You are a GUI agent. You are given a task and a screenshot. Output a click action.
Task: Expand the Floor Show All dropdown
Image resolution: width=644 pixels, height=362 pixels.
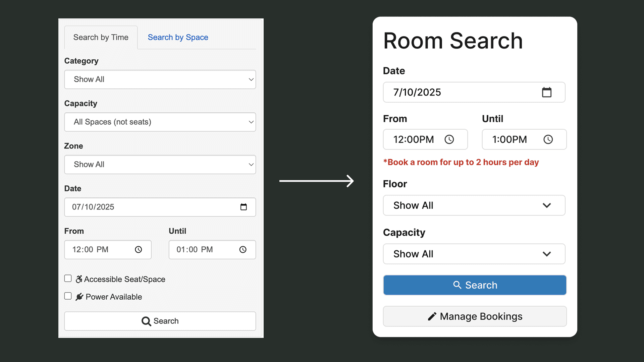point(474,205)
